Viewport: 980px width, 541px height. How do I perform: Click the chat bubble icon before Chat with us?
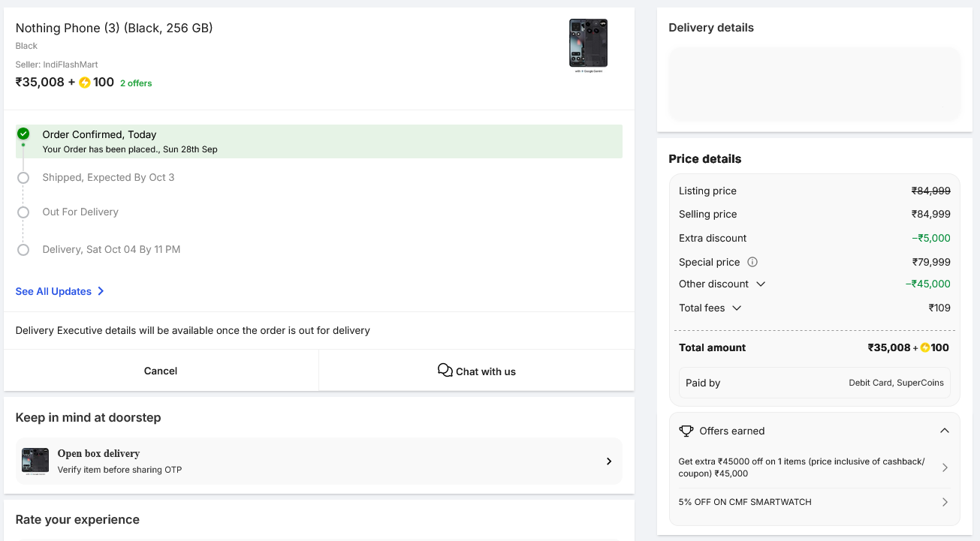(445, 370)
